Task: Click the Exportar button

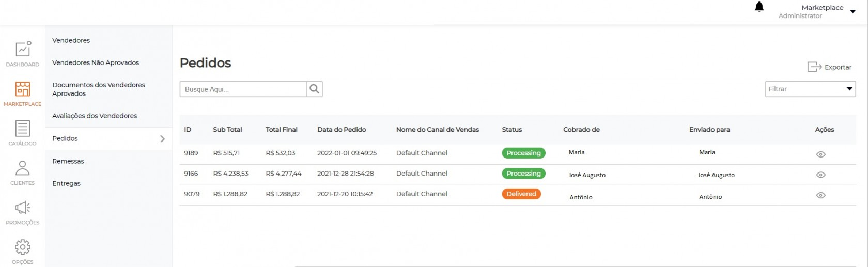Action: click(x=829, y=67)
